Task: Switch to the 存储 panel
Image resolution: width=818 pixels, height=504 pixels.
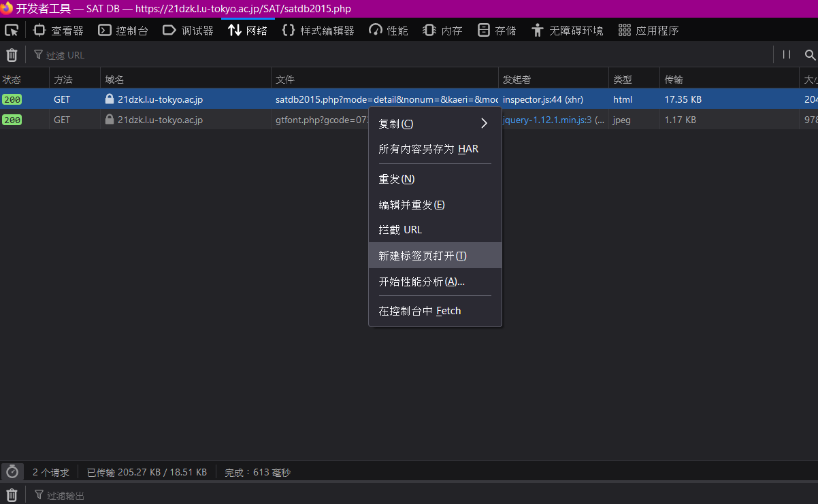Action: [x=496, y=29]
